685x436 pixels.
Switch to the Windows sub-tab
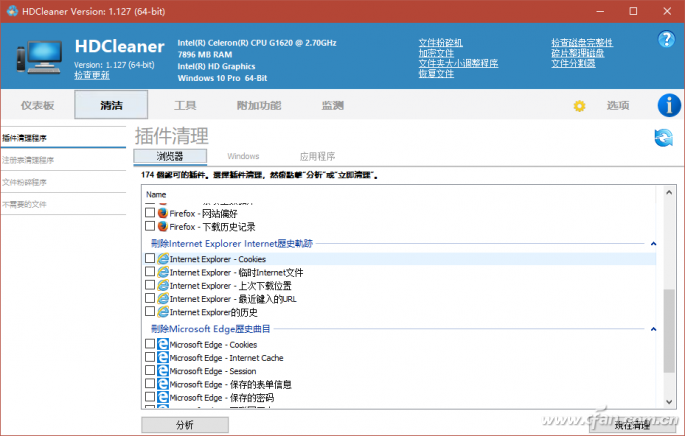243,156
